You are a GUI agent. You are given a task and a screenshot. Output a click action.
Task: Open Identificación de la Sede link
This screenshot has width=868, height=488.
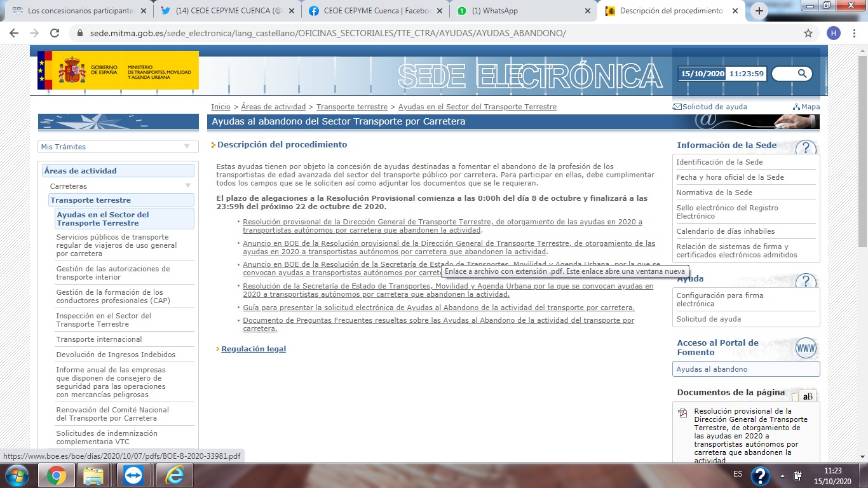tap(719, 162)
